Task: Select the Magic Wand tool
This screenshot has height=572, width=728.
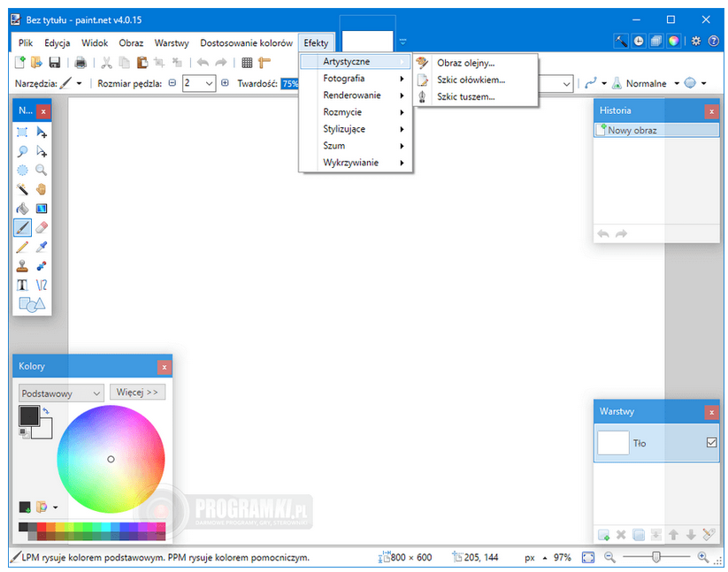Action: pyautogui.click(x=22, y=189)
